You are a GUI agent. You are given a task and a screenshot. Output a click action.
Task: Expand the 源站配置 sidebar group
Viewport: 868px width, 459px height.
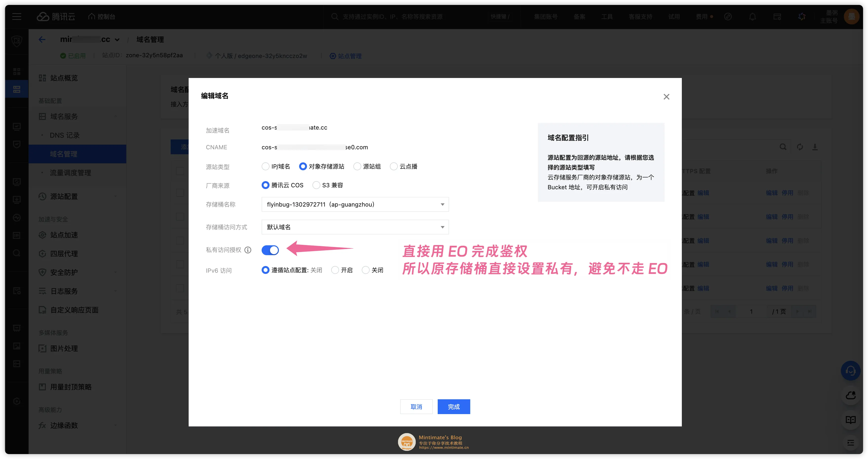[x=77, y=196]
